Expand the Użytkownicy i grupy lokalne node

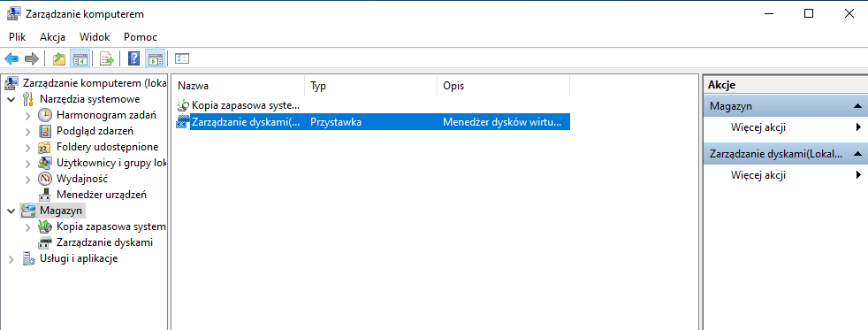28,164
